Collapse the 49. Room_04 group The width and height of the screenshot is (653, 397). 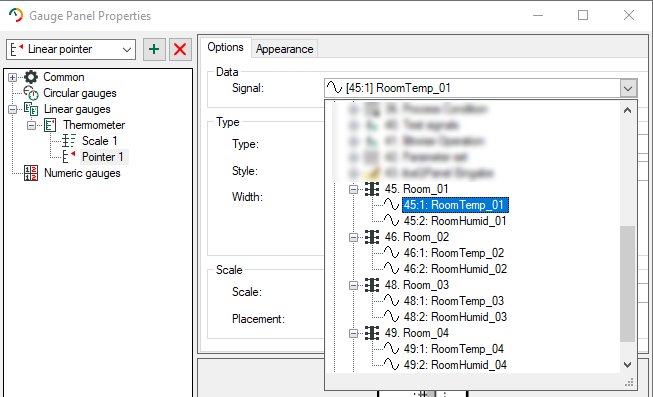pos(353,333)
